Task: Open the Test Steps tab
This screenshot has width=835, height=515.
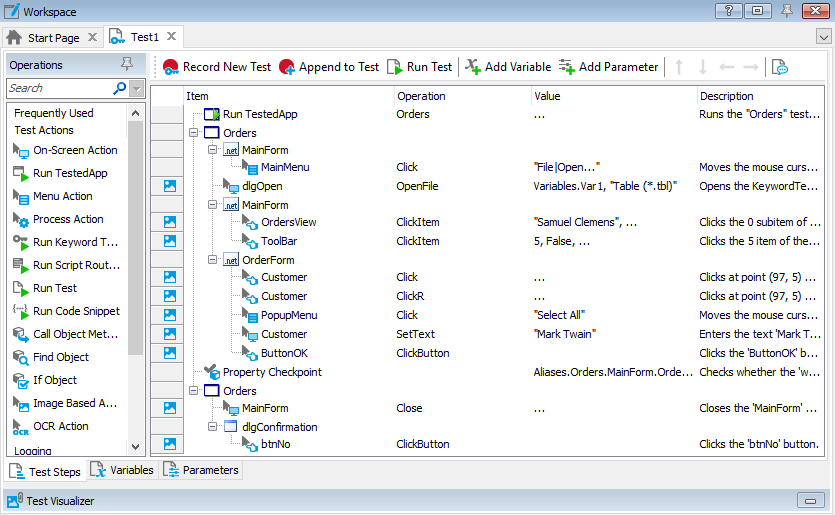Action: pyautogui.click(x=45, y=472)
